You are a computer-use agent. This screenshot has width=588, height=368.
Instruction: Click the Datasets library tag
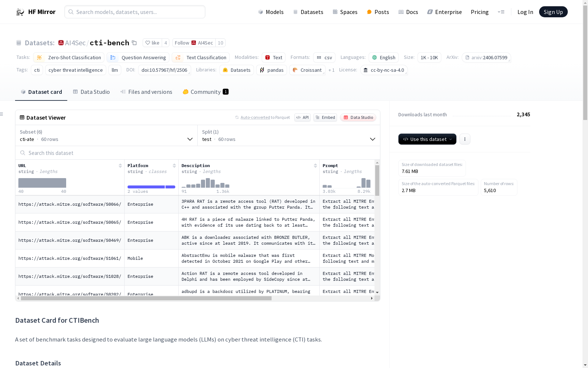click(x=237, y=70)
